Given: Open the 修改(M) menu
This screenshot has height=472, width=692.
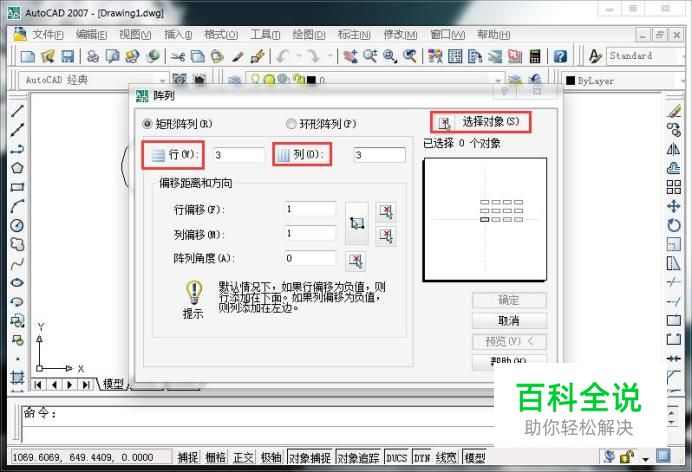Looking at the screenshot, I should [x=400, y=34].
